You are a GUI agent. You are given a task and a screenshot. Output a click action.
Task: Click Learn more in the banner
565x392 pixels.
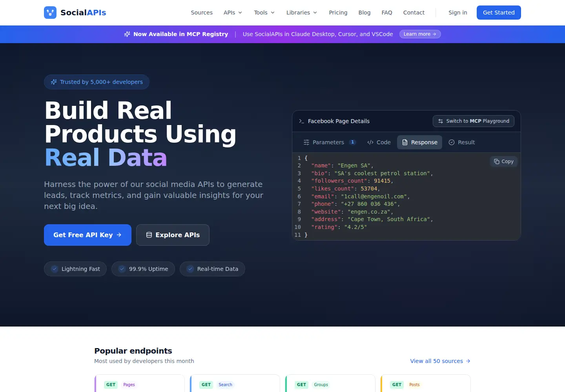[420, 34]
